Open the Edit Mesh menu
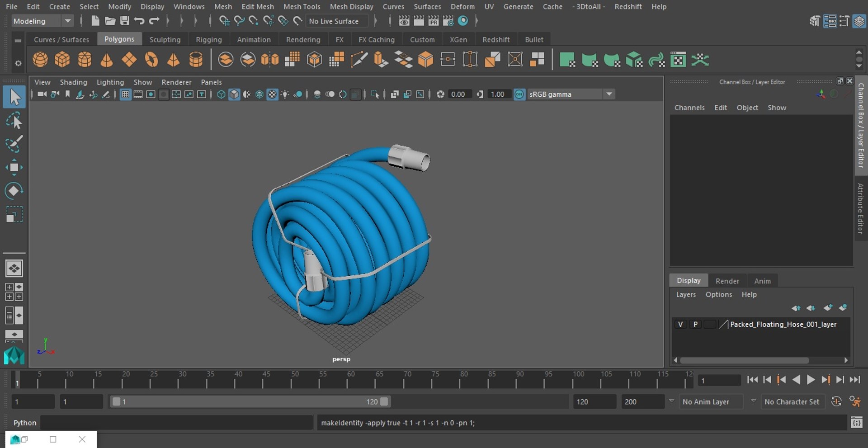The image size is (868, 448). (258, 7)
